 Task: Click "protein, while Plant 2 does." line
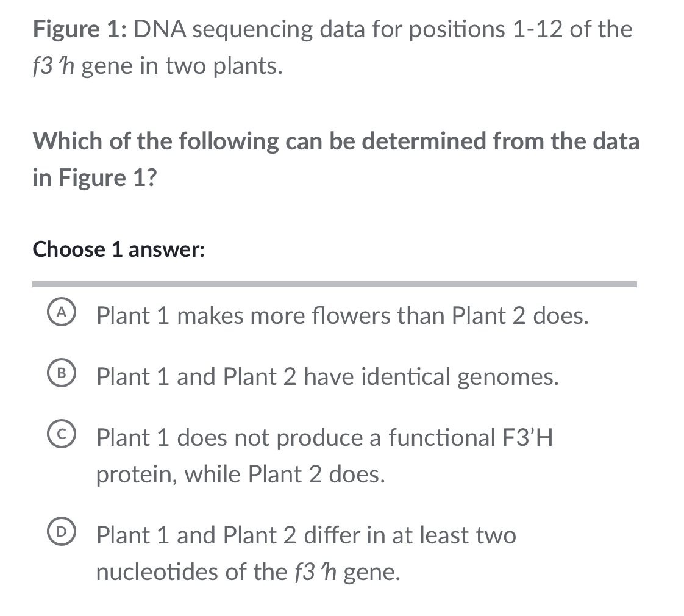[x=241, y=475]
